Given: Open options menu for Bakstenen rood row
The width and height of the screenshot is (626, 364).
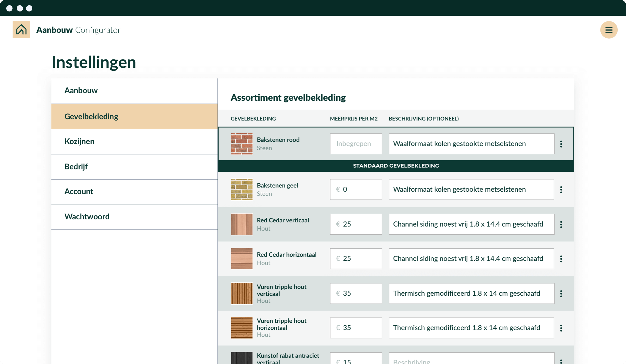Looking at the screenshot, I should click(561, 144).
